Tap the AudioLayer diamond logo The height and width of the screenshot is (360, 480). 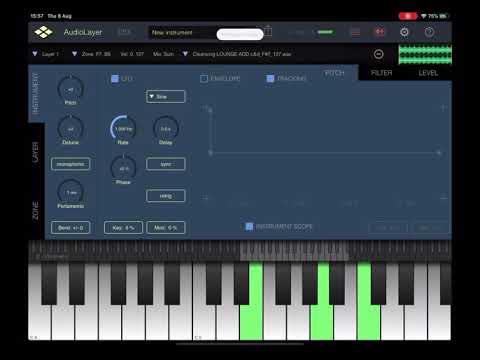pos(43,32)
